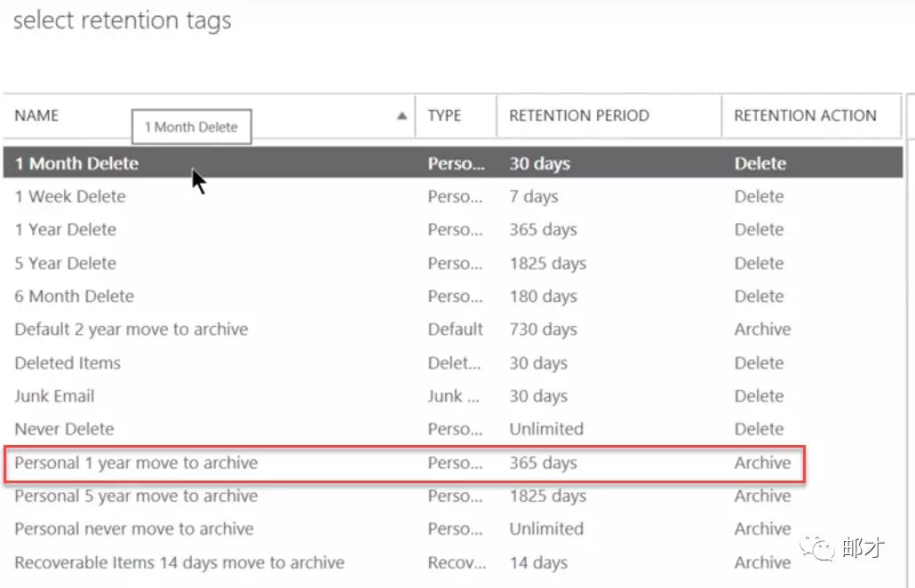915x588 pixels.
Task: Choose the Junk Email retention tag
Action: [x=54, y=396]
